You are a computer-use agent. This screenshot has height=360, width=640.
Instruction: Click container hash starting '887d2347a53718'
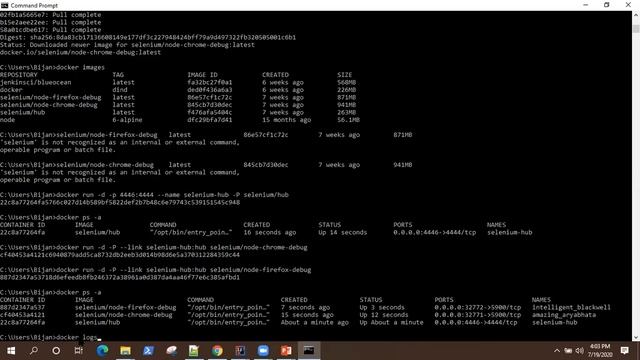click(x=120, y=277)
